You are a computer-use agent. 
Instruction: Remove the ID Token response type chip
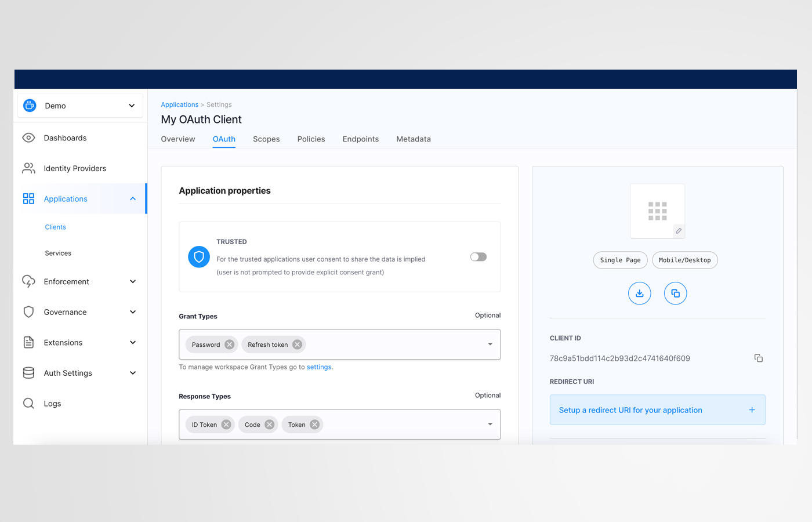point(226,424)
